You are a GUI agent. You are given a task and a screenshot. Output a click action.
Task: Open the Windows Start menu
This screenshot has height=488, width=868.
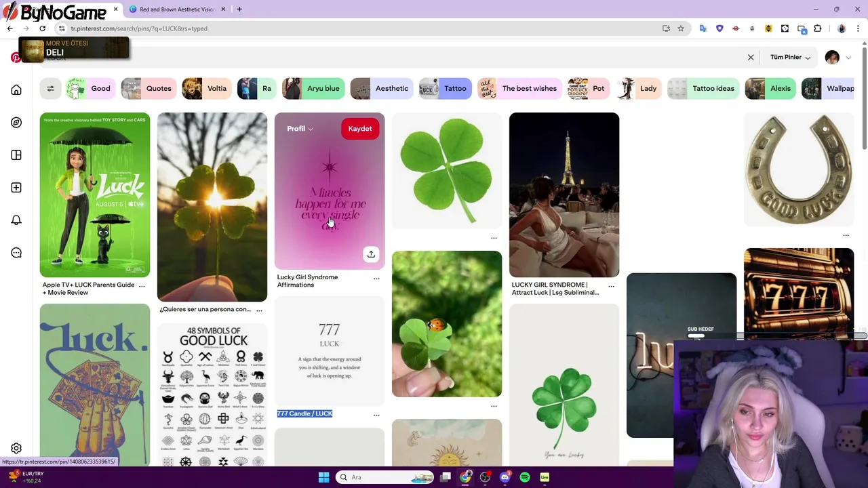(323, 477)
